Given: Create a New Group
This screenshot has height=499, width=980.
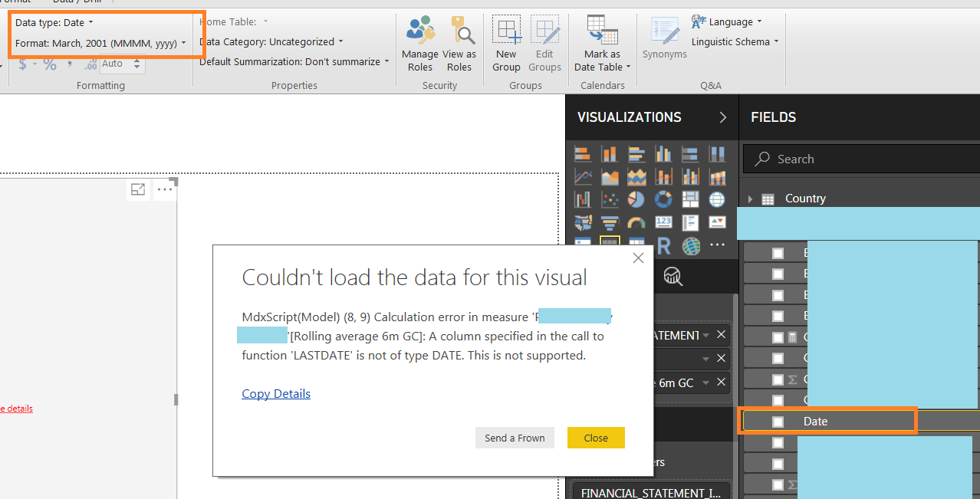Looking at the screenshot, I should click(x=506, y=44).
